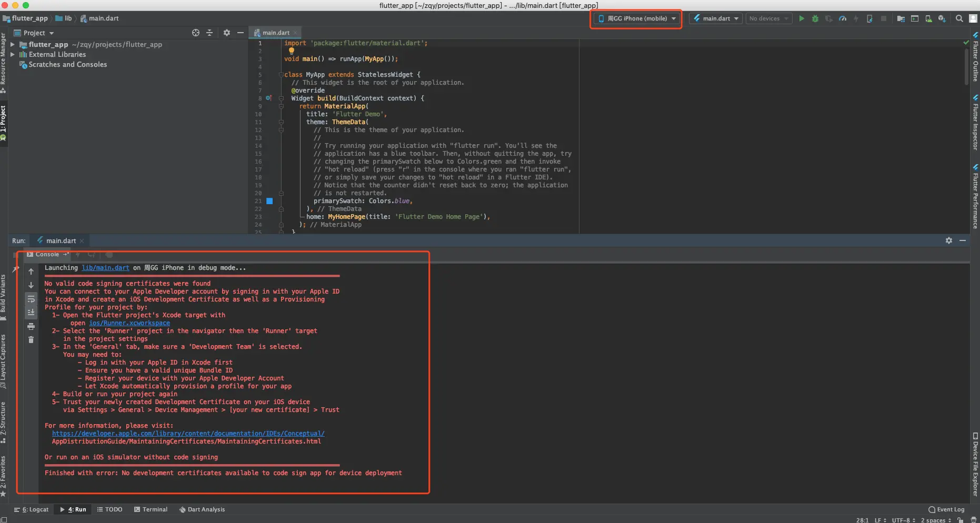980x523 pixels.
Task: Click the lightbulb intention icon in editor
Action: (x=292, y=51)
